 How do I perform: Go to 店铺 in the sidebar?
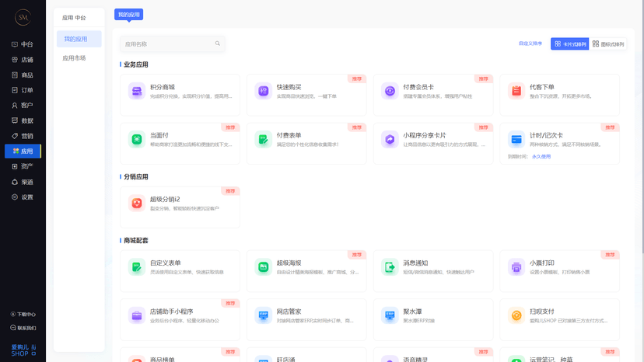pyautogui.click(x=23, y=60)
